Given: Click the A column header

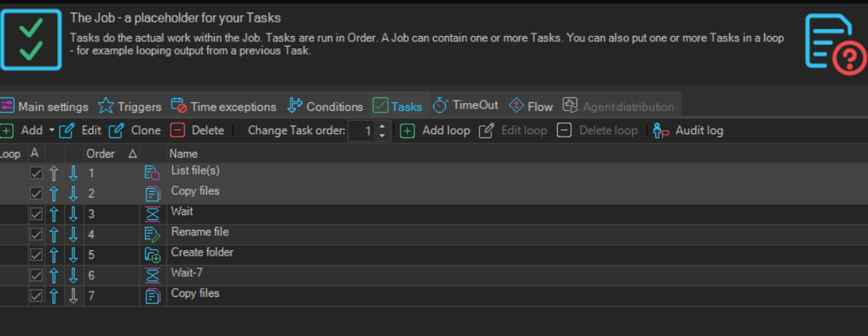Looking at the screenshot, I should pos(34,154).
